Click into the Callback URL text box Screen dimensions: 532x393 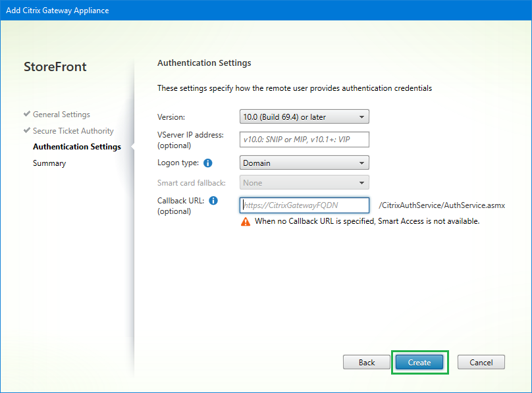click(304, 205)
